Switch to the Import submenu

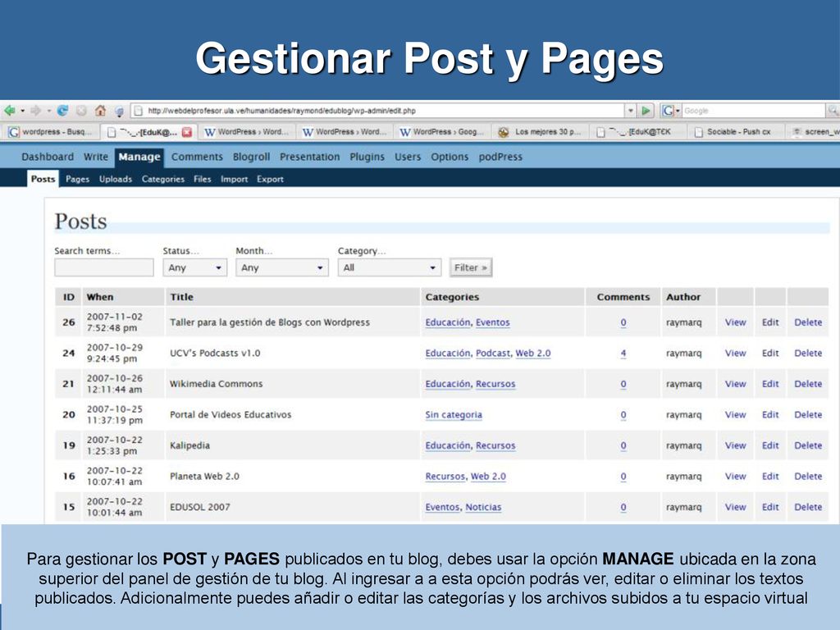(234, 179)
